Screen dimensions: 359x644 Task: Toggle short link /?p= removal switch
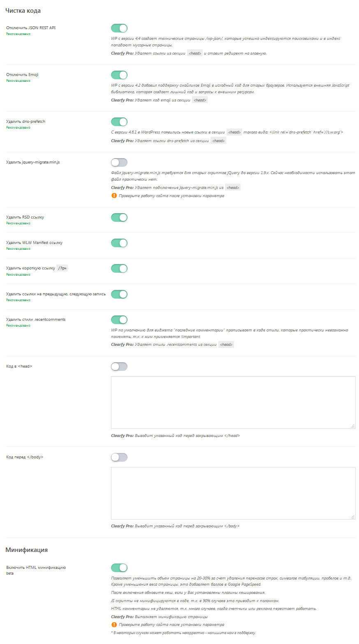(119, 269)
